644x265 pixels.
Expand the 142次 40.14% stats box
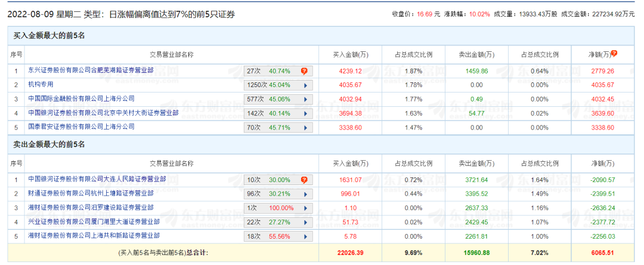point(278,113)
